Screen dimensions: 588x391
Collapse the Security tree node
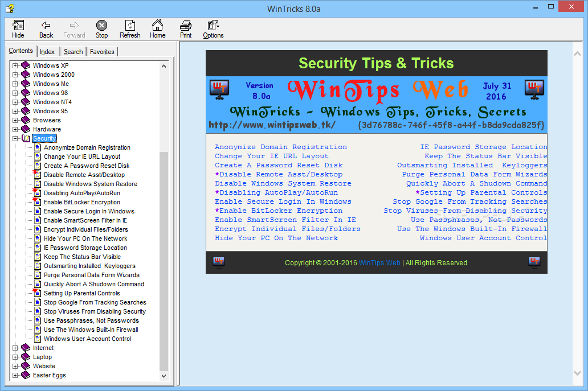tap(15, 138)
